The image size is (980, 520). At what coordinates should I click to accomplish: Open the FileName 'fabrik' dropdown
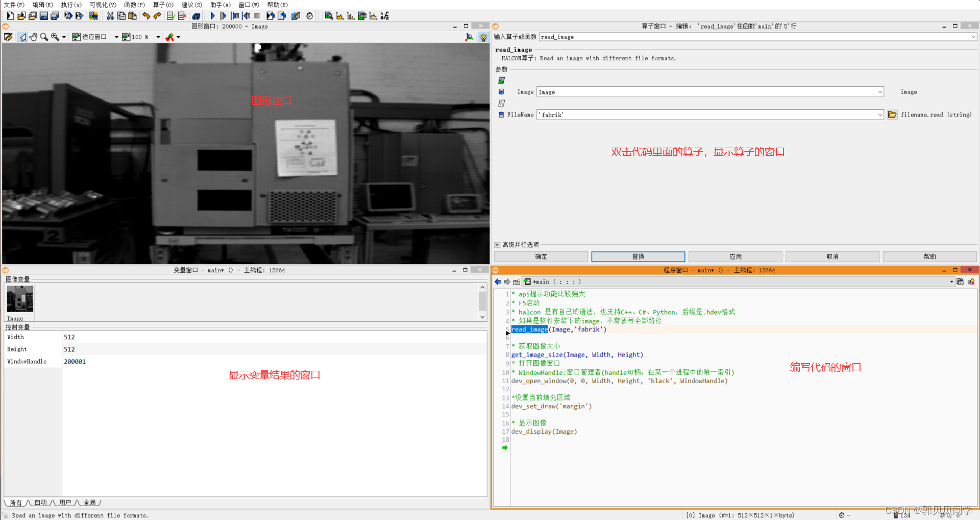tap(879, 114)
